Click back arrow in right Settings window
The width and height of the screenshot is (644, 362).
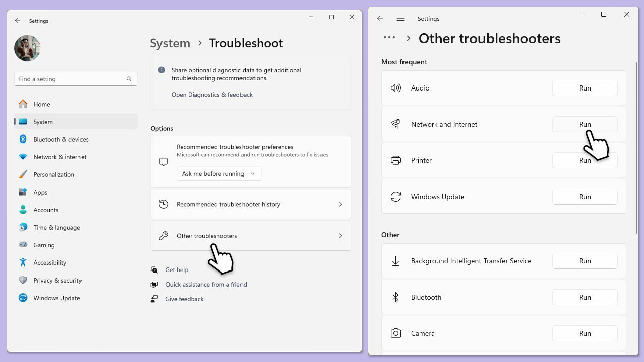pos(380,18)
